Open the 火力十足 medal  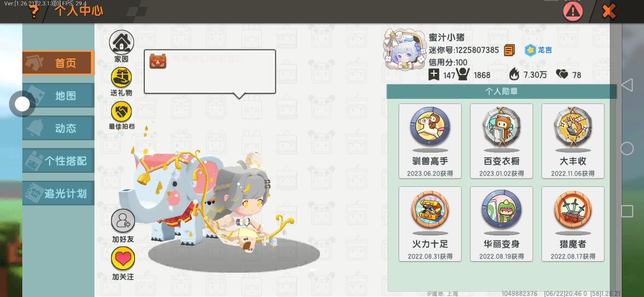430,224
